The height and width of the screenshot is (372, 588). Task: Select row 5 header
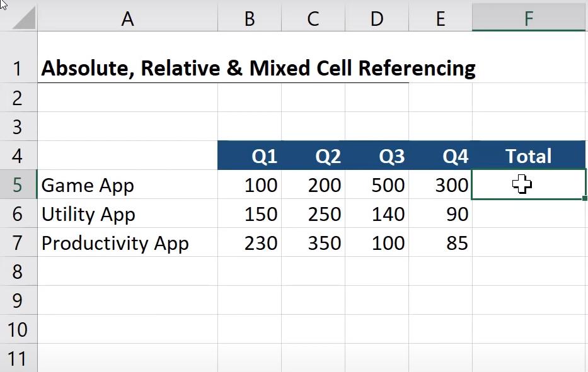(x=18, y=184)
